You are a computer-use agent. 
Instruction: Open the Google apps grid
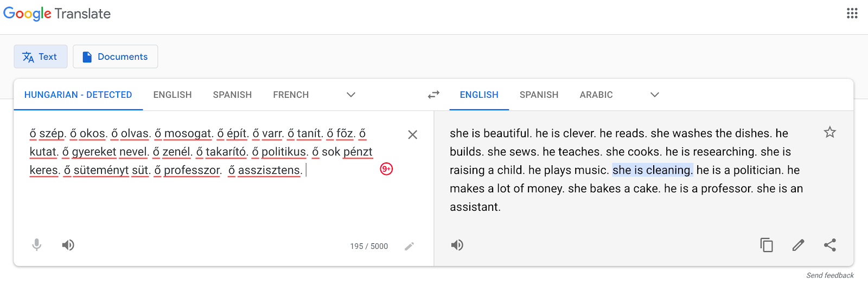[852, 13]
